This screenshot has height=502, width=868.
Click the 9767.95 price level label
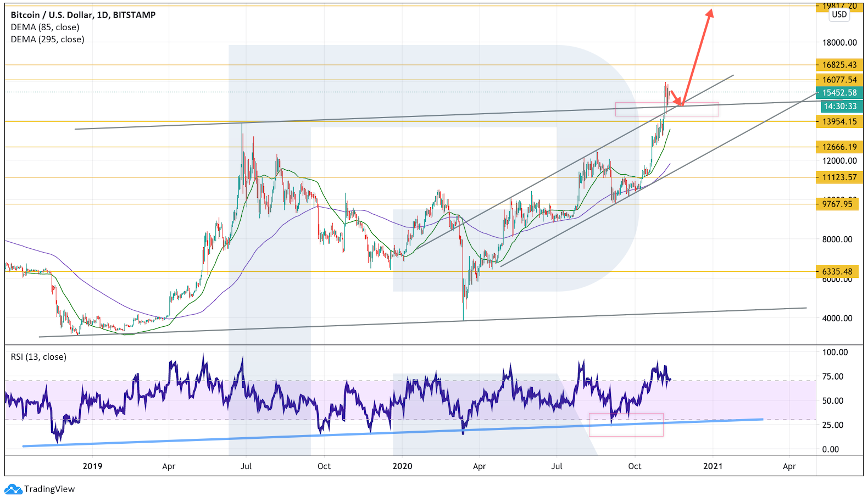(x=837, y=204)
